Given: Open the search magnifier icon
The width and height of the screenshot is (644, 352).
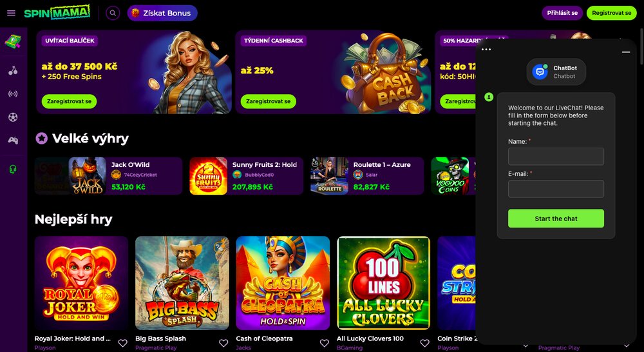Looking at the screenshot, I should 113,13.
